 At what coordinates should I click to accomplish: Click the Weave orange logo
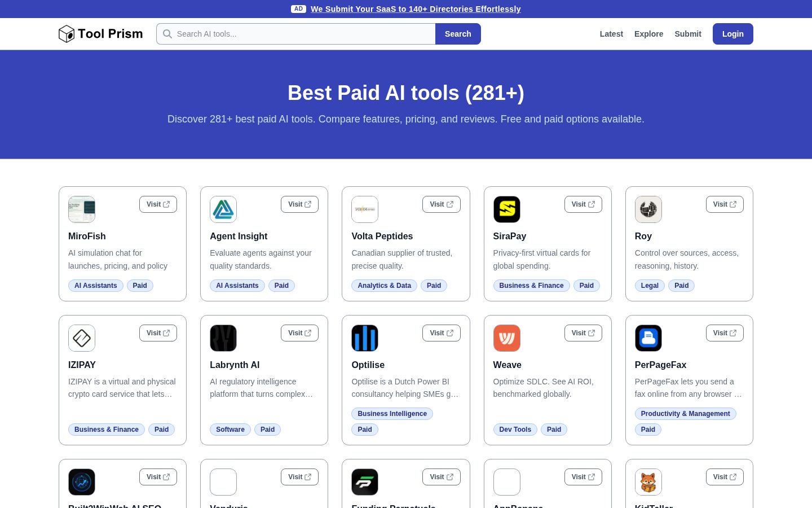507,338
